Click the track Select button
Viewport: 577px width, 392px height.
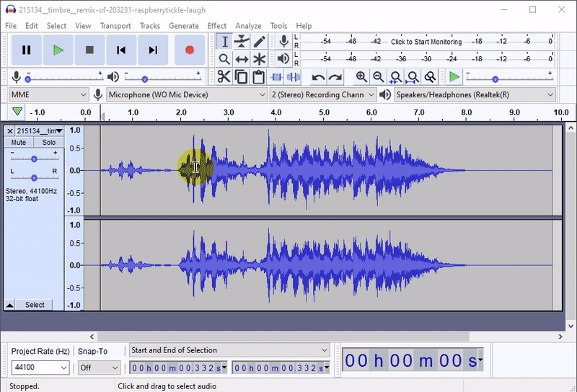35,305
